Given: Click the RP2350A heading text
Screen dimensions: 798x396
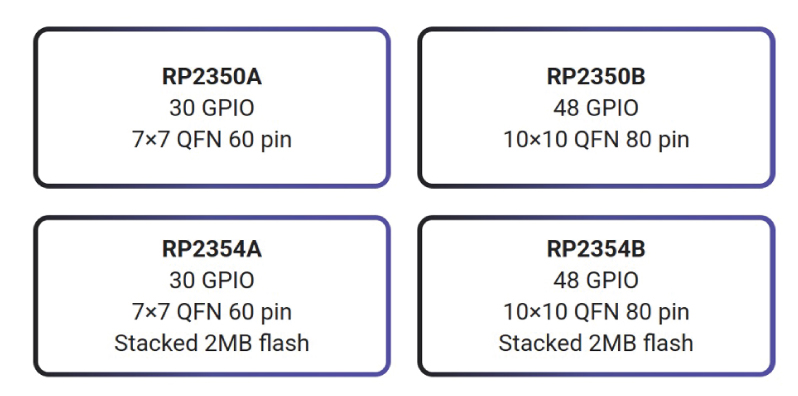Looking at the screenshot, I should pos(212,77).
